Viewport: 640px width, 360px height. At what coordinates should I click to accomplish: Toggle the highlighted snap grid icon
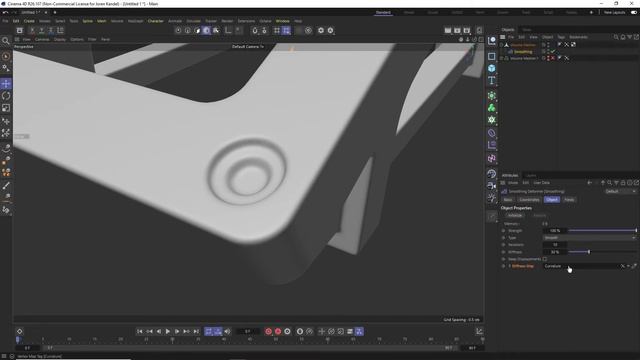pyautogui.click(x=286, y=30)
